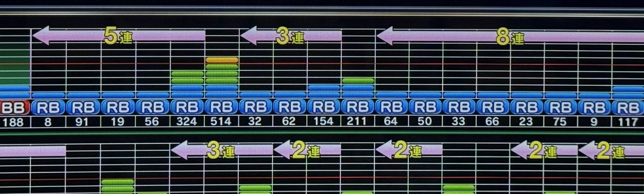Click the 5連 streak arrow
This screenshot has width=644, height=194.
click(119, 36)
